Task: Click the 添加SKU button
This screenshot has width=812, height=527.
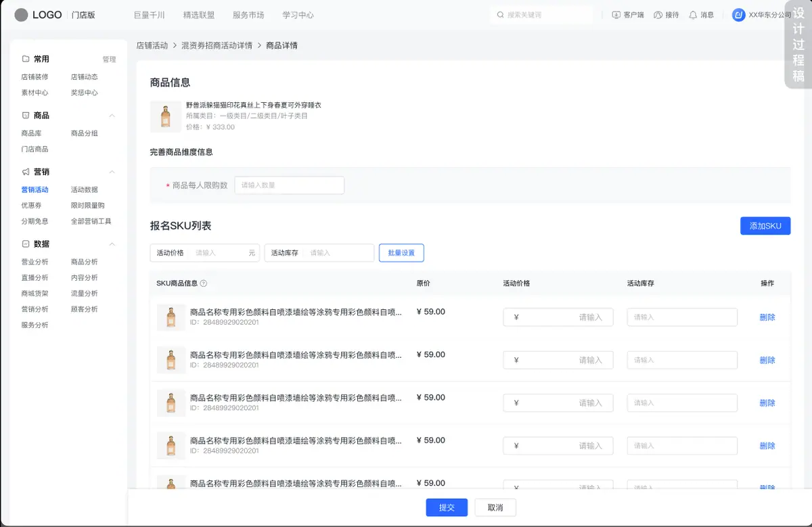Action: pyautogui.click(x=765, y=226)
